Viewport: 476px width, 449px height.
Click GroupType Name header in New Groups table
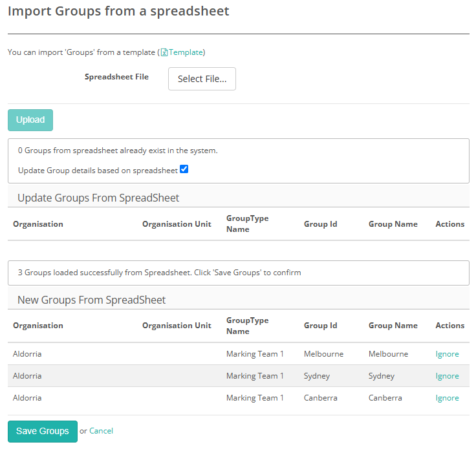click(248, 326)
